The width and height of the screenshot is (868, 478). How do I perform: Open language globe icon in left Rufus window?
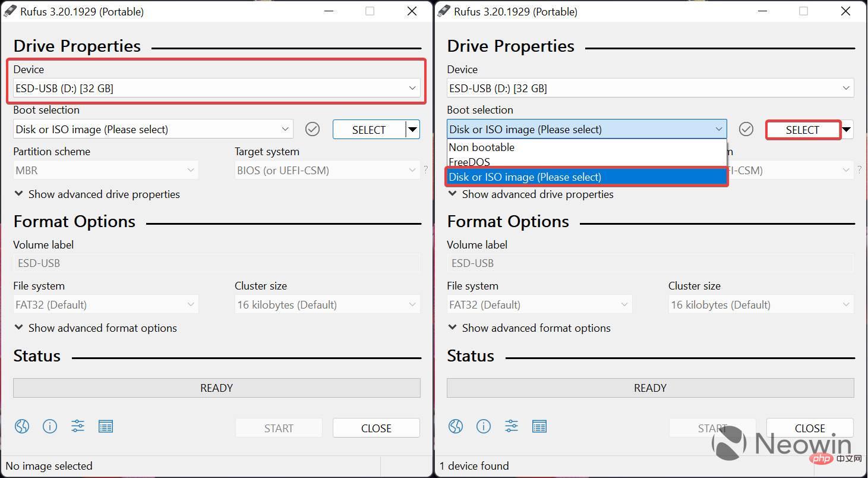tap(22, 426)
